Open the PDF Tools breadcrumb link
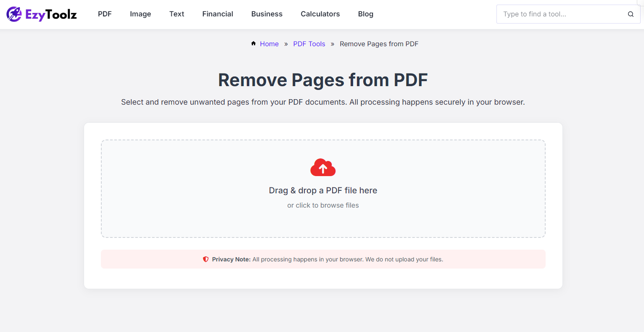Image resolution: width=644 pixels, height=332 pixels. click(x=309, y=44)
